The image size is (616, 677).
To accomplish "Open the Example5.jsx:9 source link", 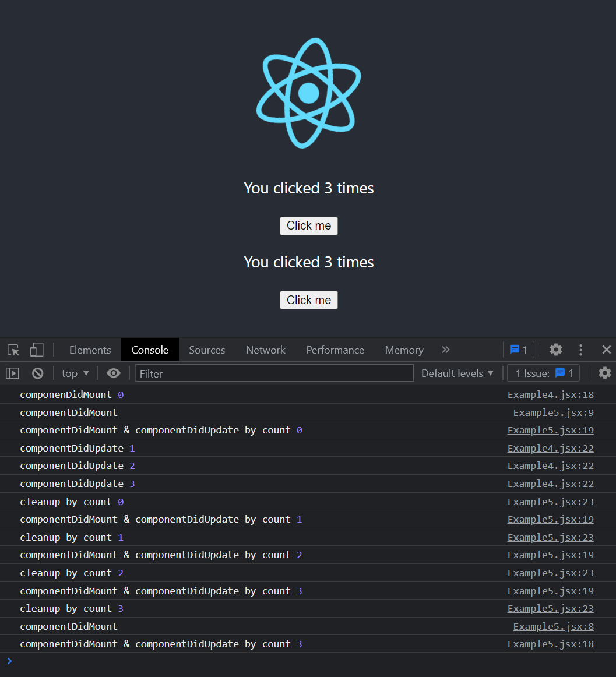I will click(x=554, y=412).
